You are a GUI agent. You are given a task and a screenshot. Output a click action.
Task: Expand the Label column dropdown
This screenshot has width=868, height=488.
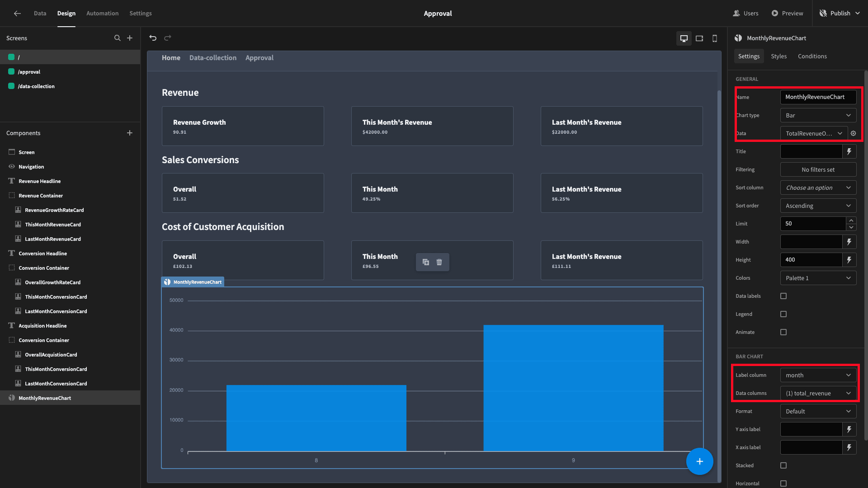click(x=818, y=375)
